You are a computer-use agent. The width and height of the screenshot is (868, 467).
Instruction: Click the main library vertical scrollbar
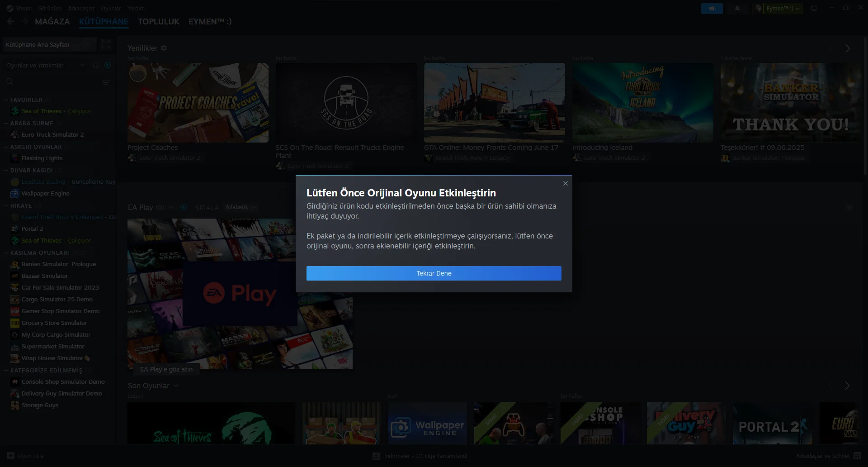[865, 106]
